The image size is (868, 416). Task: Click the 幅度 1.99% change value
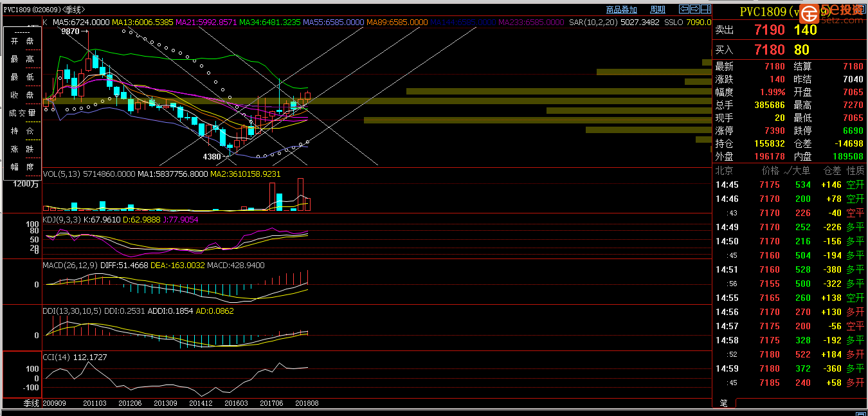[772, 92]
